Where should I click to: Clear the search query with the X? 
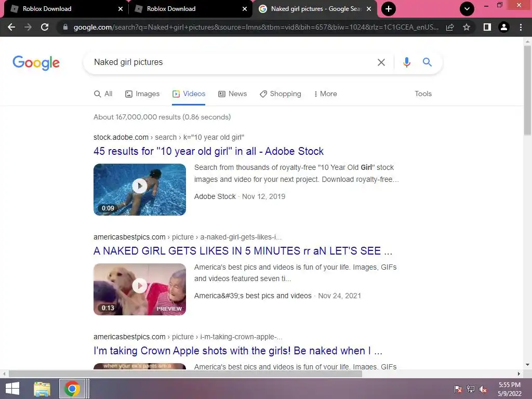[381, 62]
